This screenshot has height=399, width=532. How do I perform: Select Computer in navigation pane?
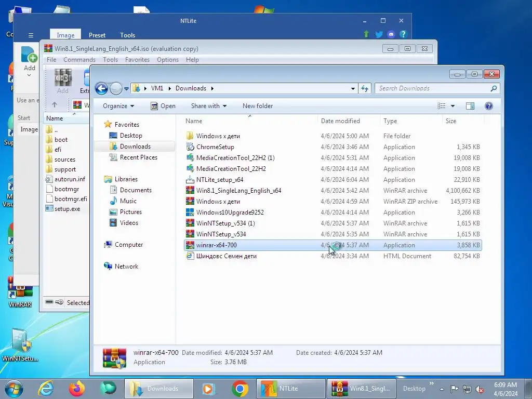(124, 244)
